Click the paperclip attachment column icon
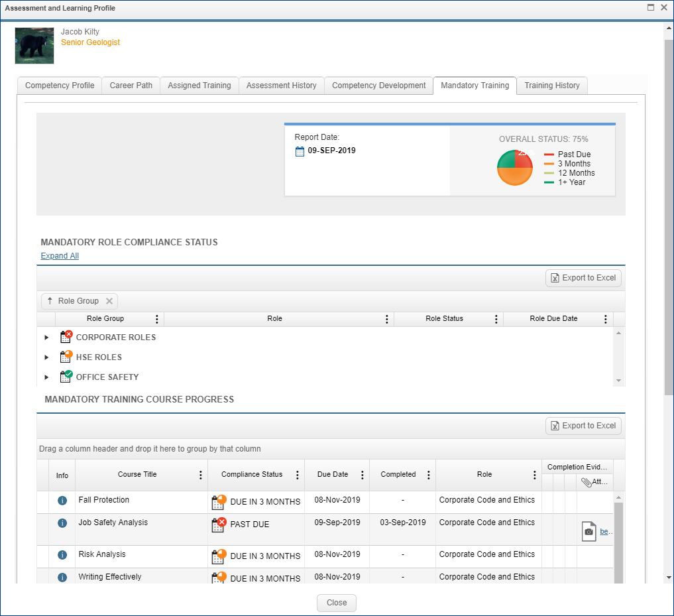The width and height of the screenshot is (674, 616). (x=587, y=482)
